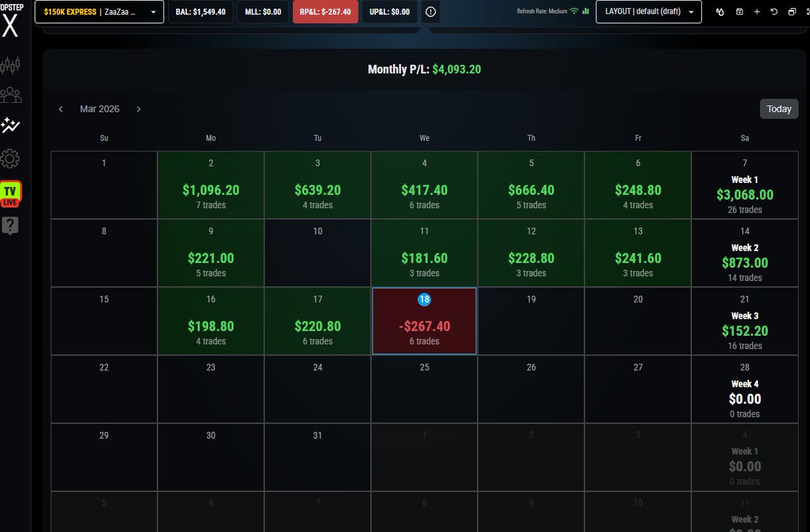Select the empty March 10 cell
The image size is (810, 532).
317,252
